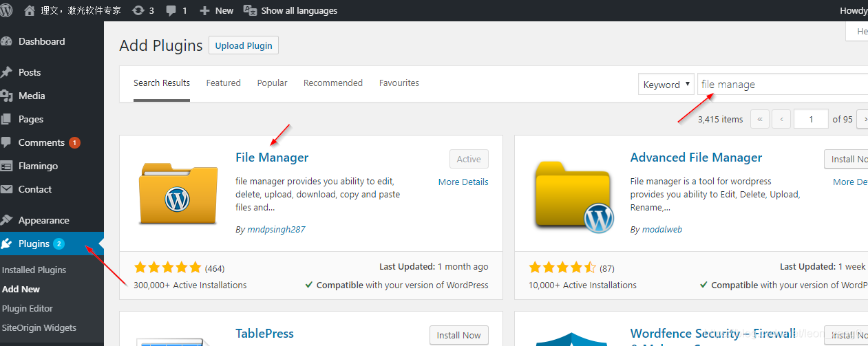Open Advanced File Manager title
The image size is (868, 346).
(x=696, y=158)
